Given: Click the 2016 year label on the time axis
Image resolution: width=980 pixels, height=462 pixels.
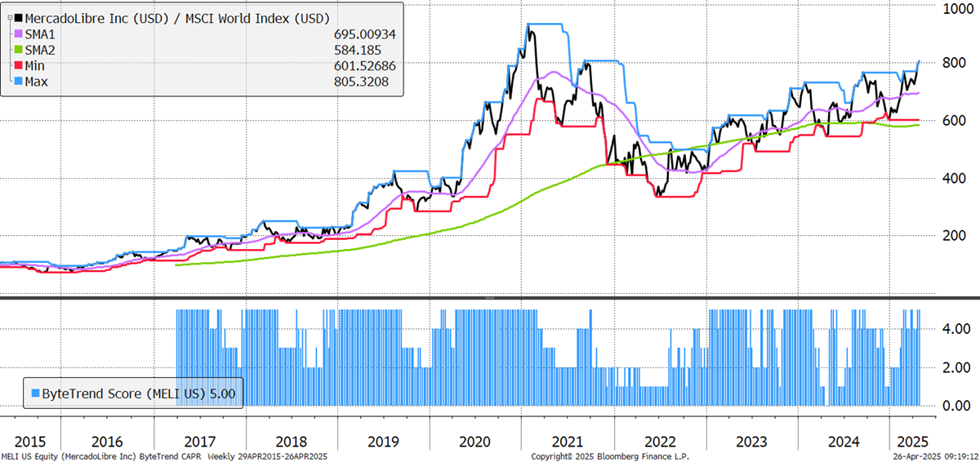Looking at the screenshot, I should pos(107,442).
